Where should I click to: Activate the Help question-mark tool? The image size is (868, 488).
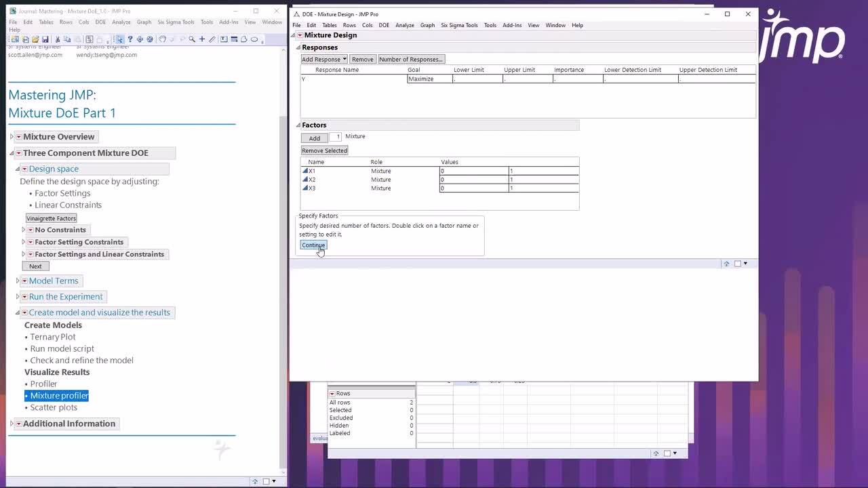(130, 39)
